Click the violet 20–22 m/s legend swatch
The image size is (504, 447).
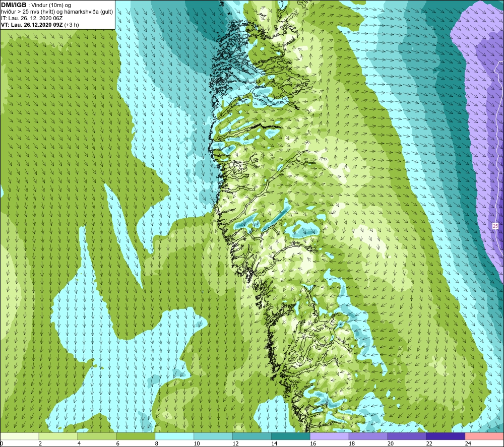pos(407,436)
